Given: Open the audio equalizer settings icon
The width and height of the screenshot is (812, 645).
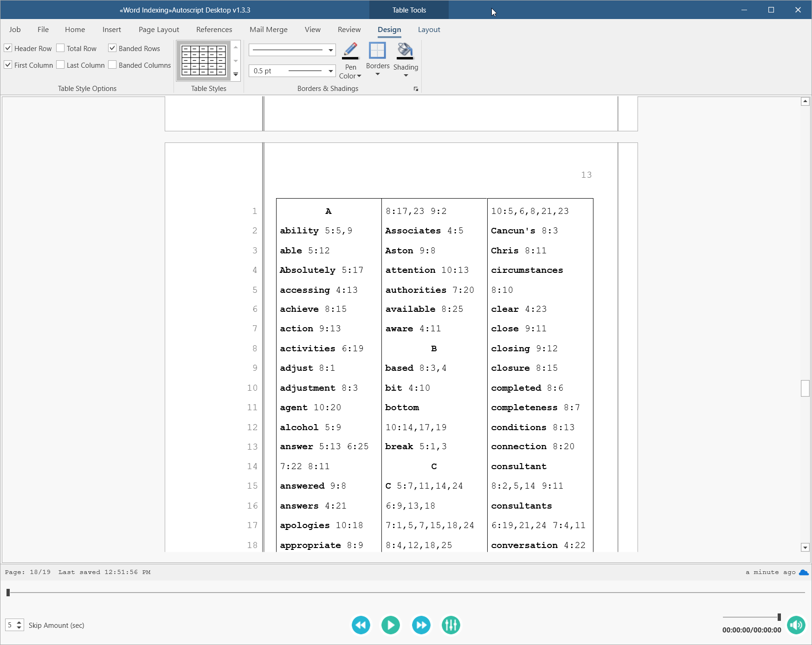Looking at the screenshot, I should 451,625.
